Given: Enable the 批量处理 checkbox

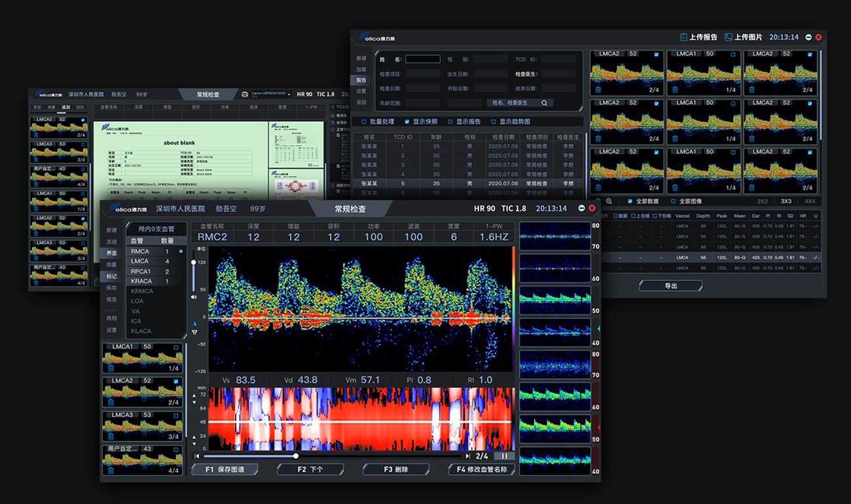Looking at the screenshot, I should coord(364,122).
